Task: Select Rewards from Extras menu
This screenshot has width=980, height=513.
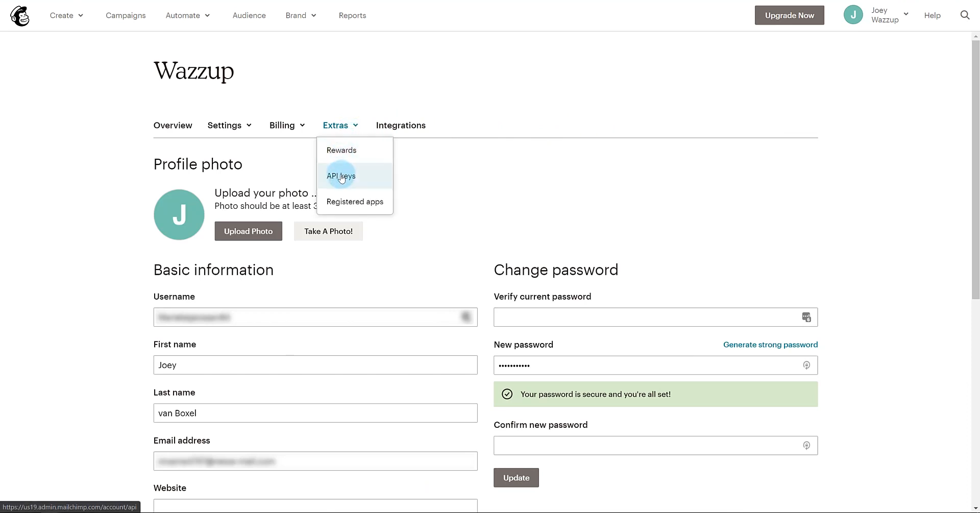Action: click(355, 150)
